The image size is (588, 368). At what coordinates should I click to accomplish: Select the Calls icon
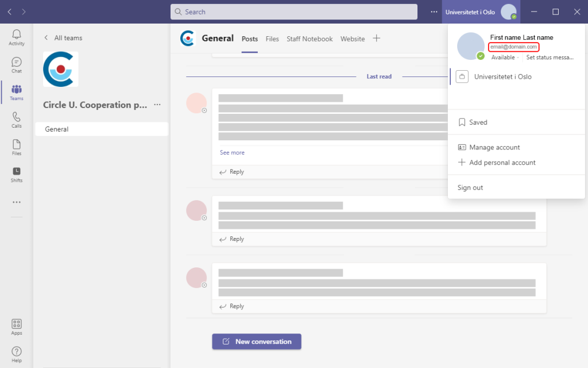coord(17,120)
